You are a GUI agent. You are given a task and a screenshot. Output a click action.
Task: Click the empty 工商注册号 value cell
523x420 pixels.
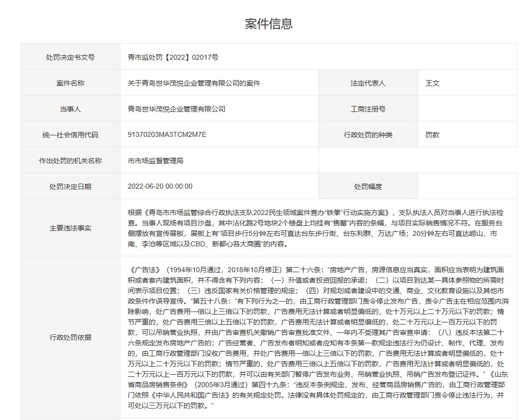point(468,108)
